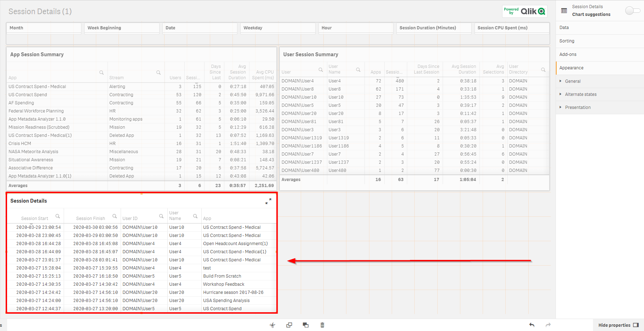Select the Weekday filter pane
The height and width of the screenshot is (331, 644).
[x=278, y=28]
